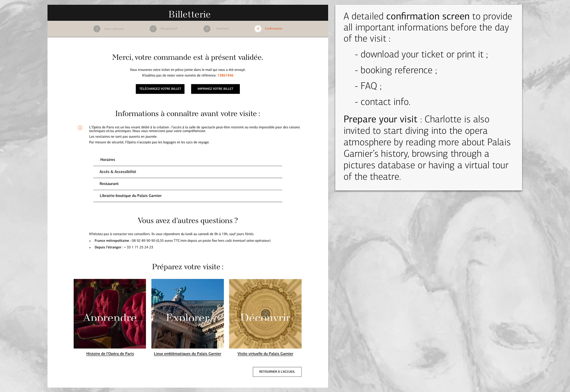
Task: Click the Téléchargez votre billet button
Action: pyautogui.click(x=160, y=89)
